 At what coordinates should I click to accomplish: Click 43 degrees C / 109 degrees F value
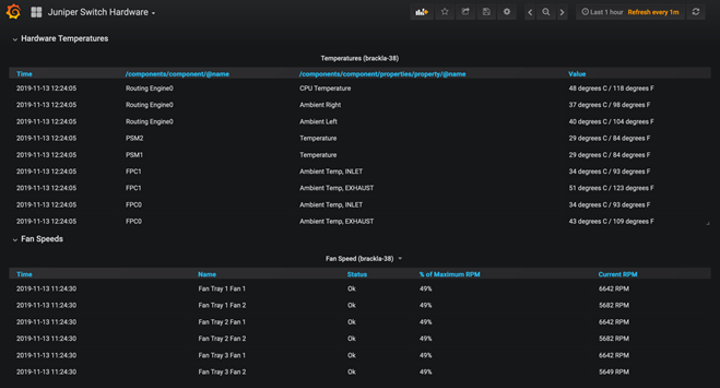point(611,222)
